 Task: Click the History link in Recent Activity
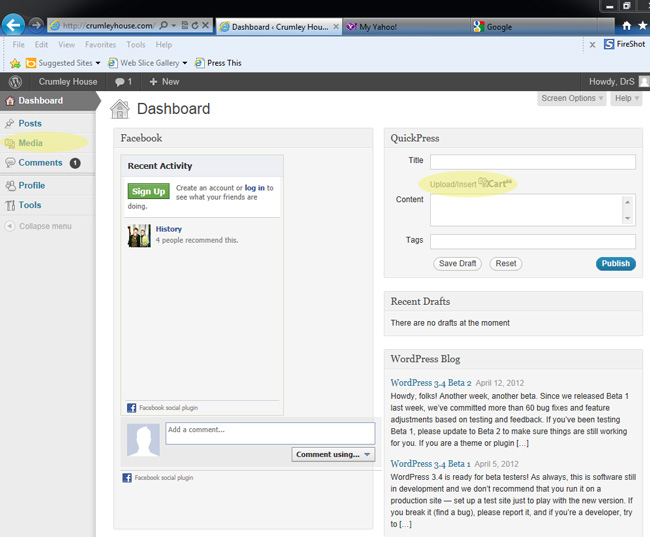point(169,229)
